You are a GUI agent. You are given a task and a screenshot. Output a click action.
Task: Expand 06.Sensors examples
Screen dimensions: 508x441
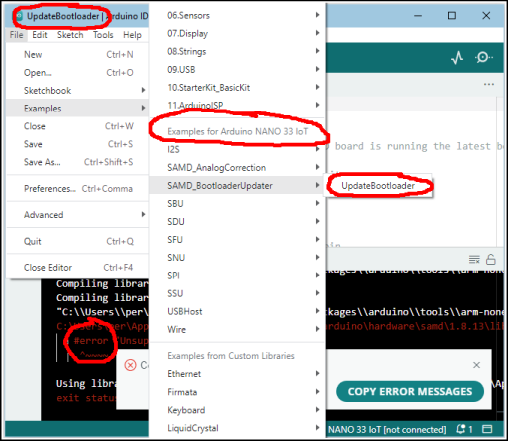click(237, 15)
